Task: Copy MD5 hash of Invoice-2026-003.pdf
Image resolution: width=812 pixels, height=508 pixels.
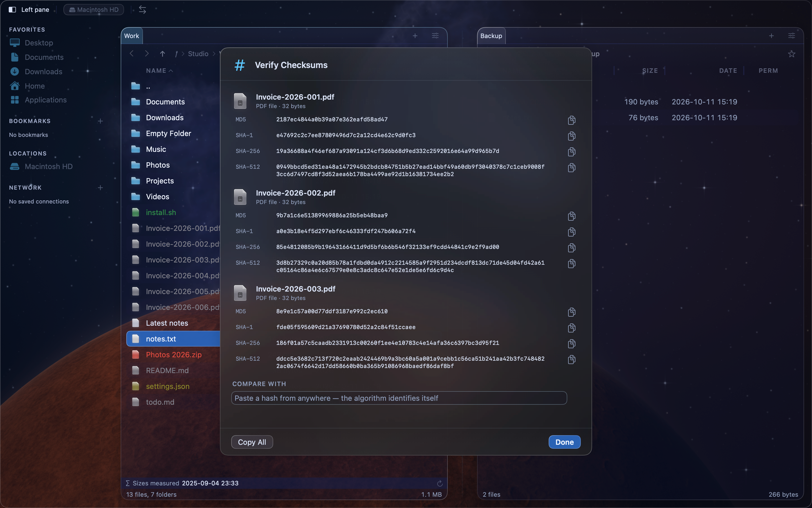Action: [572, 312]
